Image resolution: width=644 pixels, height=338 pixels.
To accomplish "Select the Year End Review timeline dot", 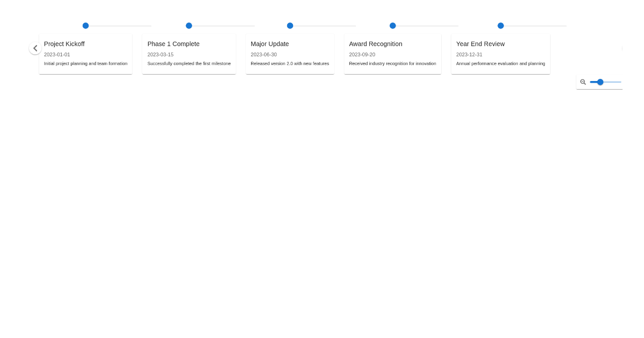I will (x=501, y=26).
